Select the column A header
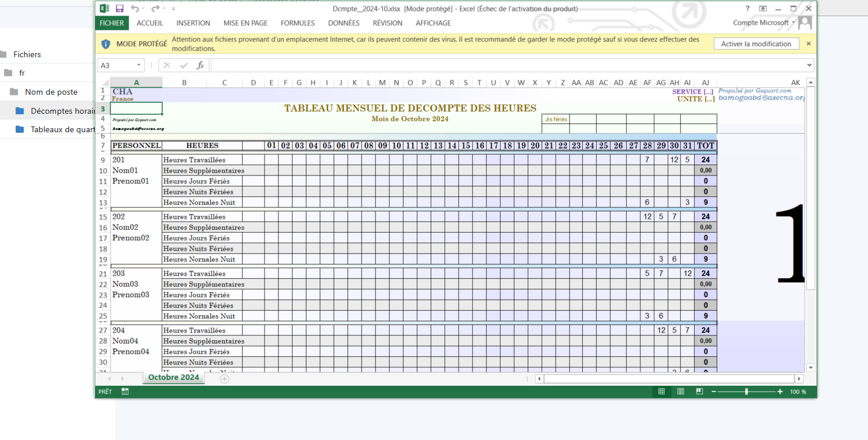 136,83
